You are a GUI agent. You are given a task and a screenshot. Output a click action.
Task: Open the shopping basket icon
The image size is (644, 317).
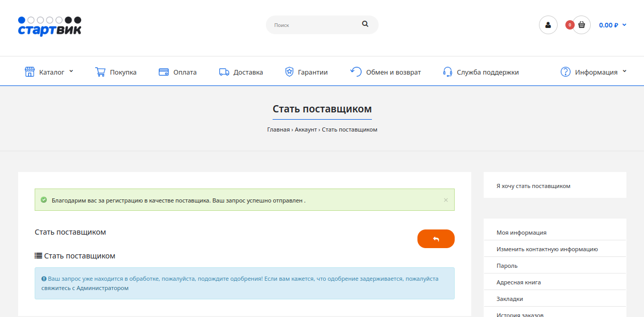581,24
